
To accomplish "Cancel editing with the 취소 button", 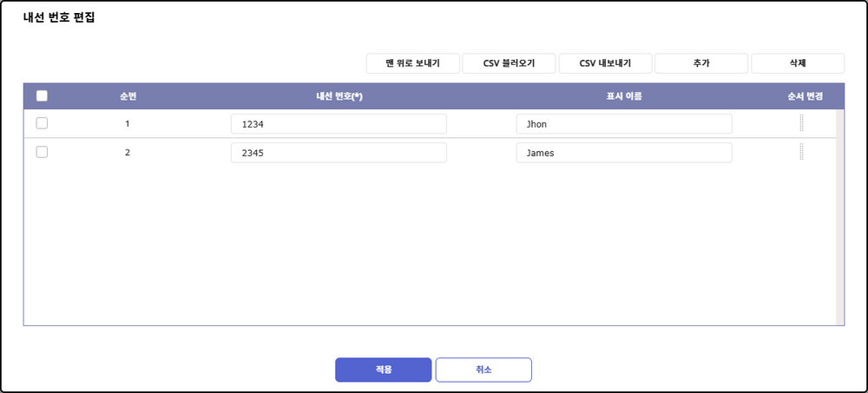I will pos(483,370).
